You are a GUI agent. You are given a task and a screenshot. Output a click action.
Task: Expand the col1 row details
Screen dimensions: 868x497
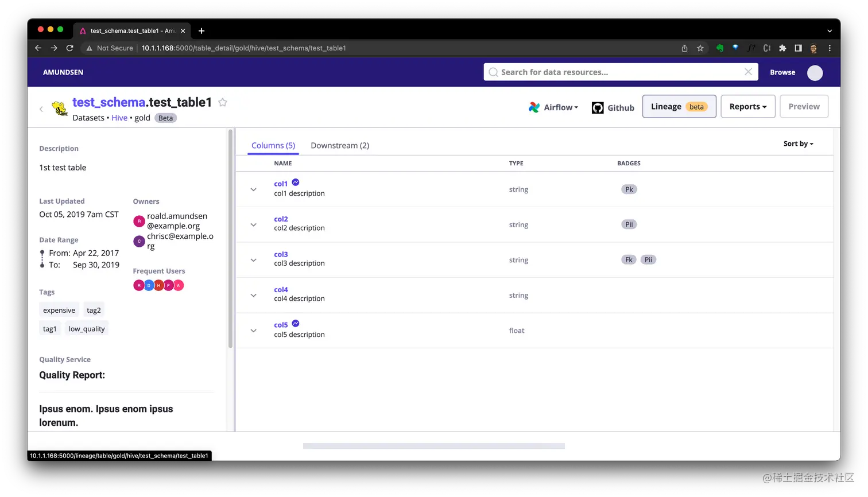click(x=253, y=189)
